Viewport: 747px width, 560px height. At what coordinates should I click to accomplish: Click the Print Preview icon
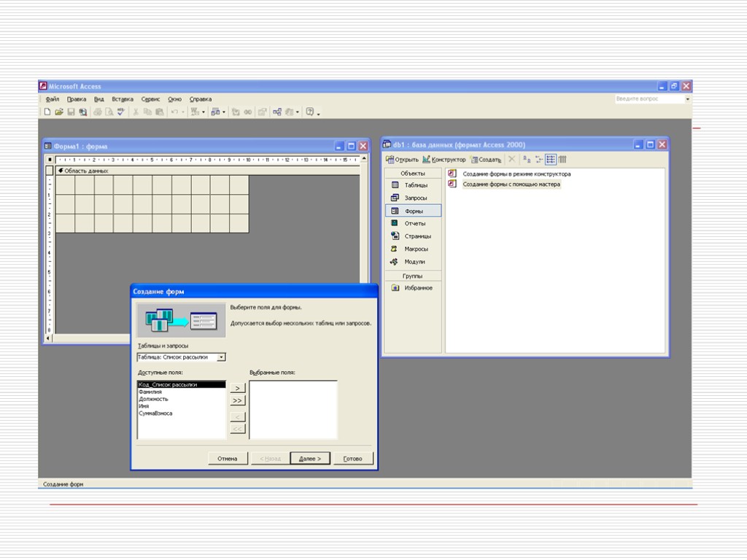[x=109, y=112]
